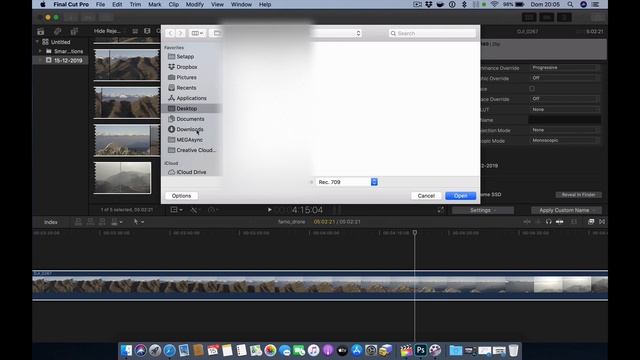Select Downloads in dialog sidebar
Screen dimensions: 640x360
click(191, 129)
